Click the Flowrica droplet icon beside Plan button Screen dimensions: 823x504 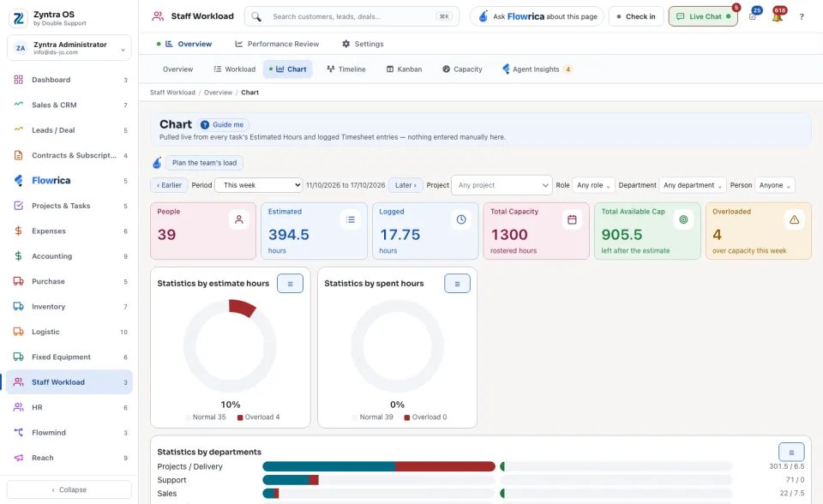157,163
